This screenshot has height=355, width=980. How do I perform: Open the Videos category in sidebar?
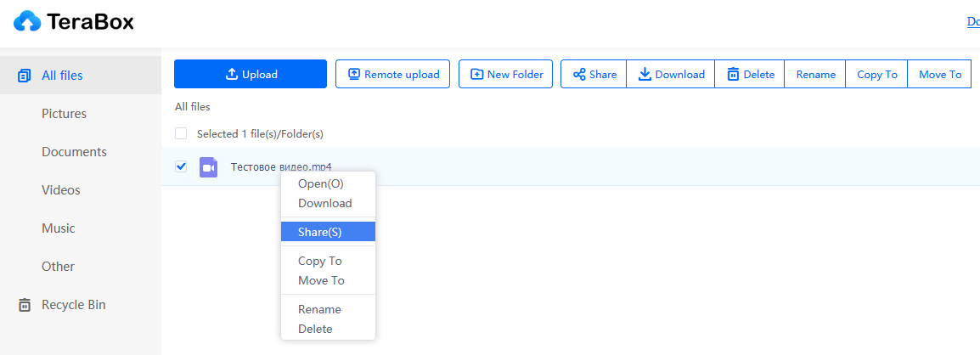click(61, 190)
